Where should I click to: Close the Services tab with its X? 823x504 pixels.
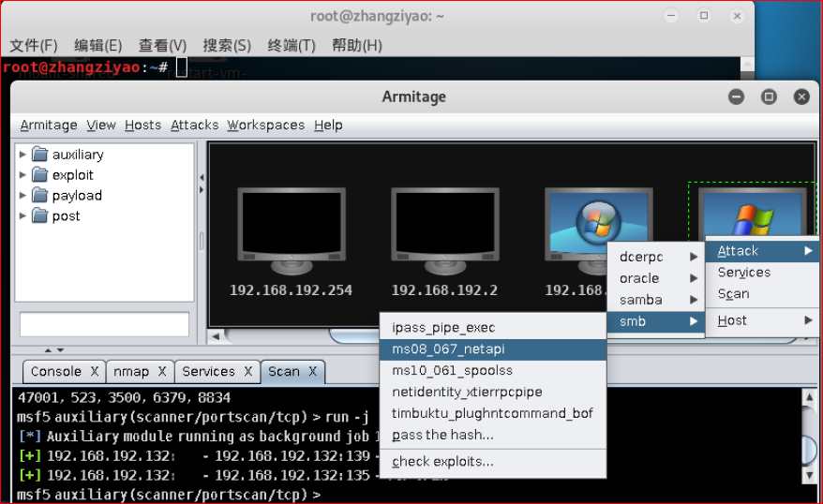(x=248, y=371)
